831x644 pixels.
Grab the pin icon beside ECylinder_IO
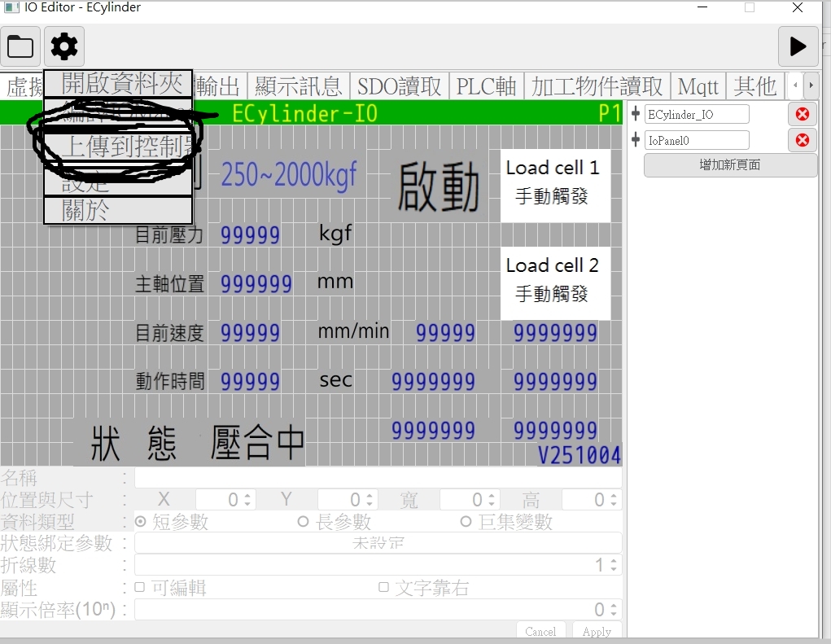[x=636, y=114]
